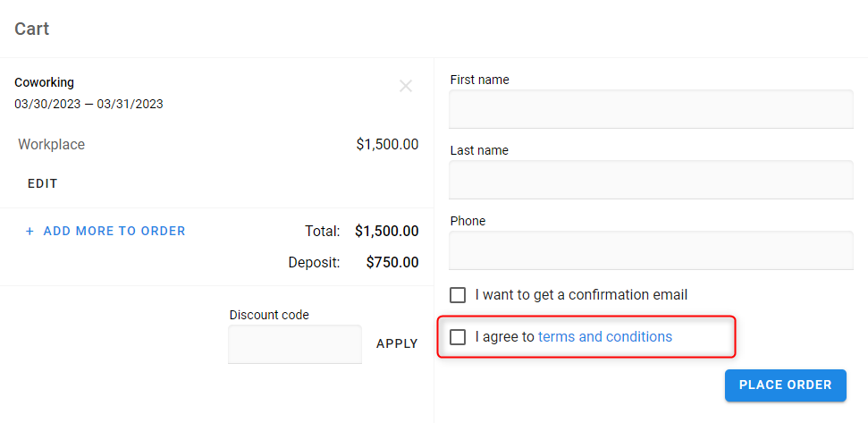Viewport: 868px width, 423px height.
Task: Apply the discount code
Action: pos(397,343)
